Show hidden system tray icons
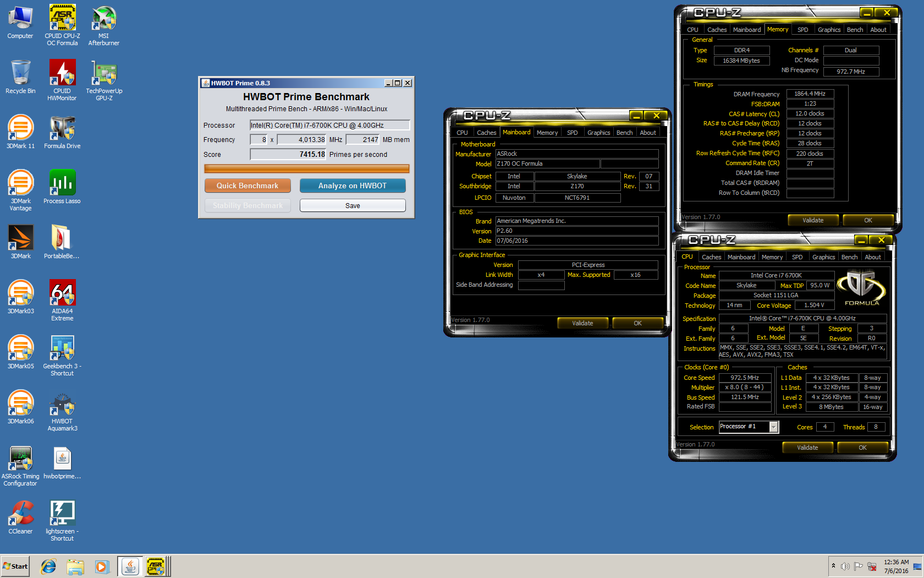Screen dimensions: 924x578 click(x=833, y=566)
